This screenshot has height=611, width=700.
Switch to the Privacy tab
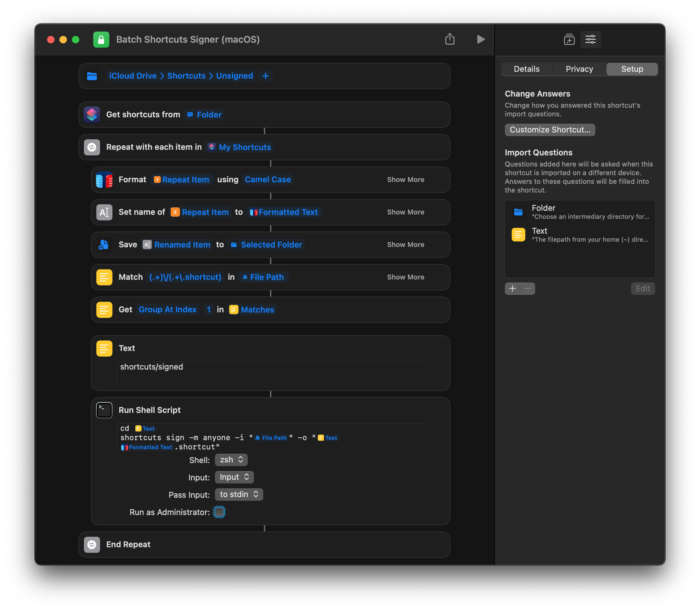(579, 69)
